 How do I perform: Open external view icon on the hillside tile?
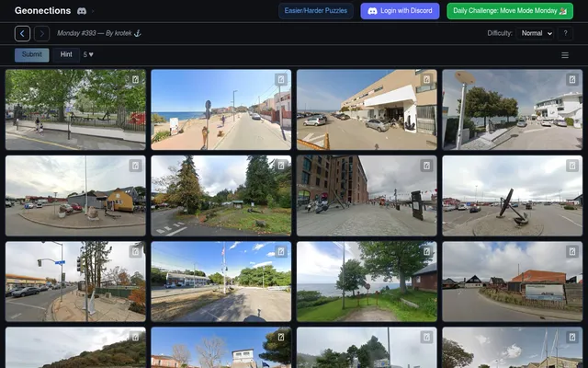[x=135, y=338]
